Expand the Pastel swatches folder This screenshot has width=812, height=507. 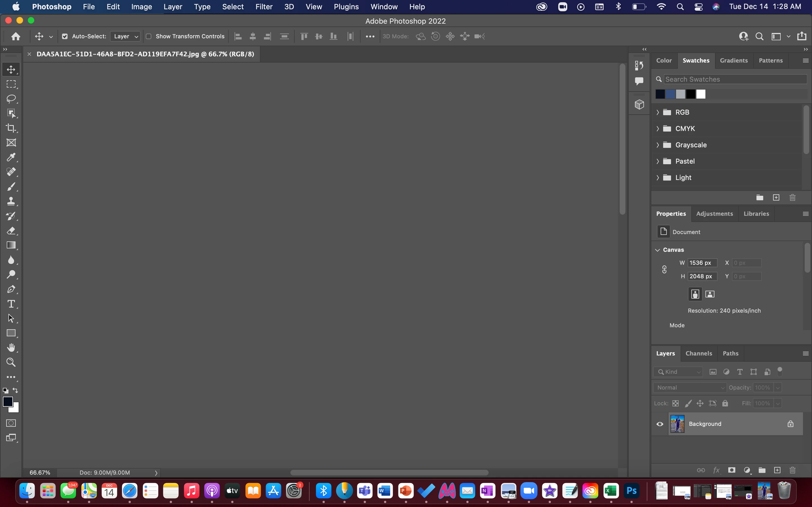coord(658,161)
